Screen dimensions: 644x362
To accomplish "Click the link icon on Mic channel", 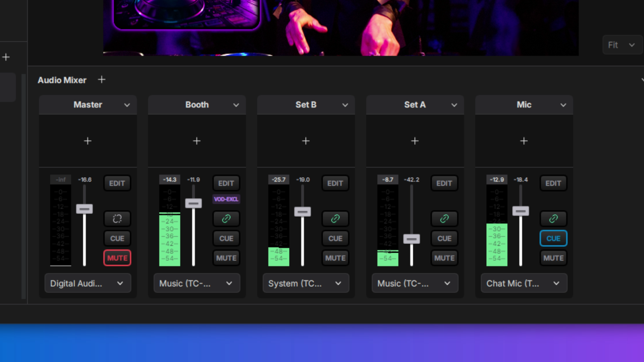I will click(x=553, y=219).
